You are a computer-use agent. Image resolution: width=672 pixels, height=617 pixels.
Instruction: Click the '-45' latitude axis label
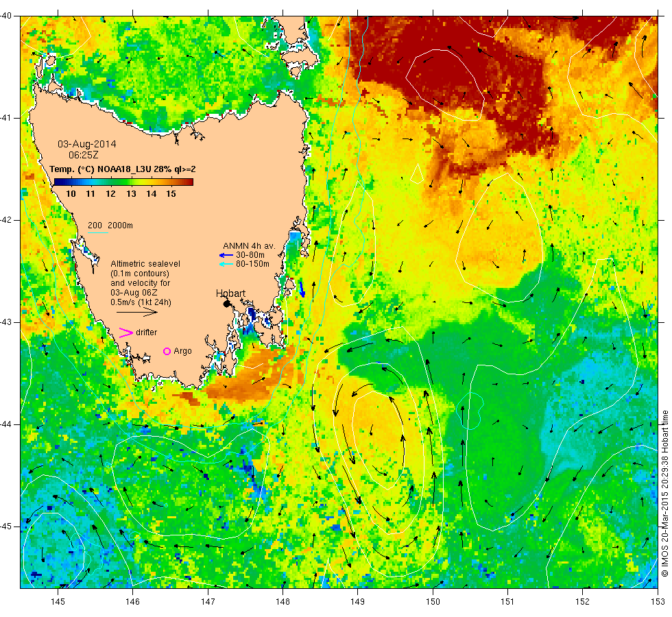[x=7, y=527]
